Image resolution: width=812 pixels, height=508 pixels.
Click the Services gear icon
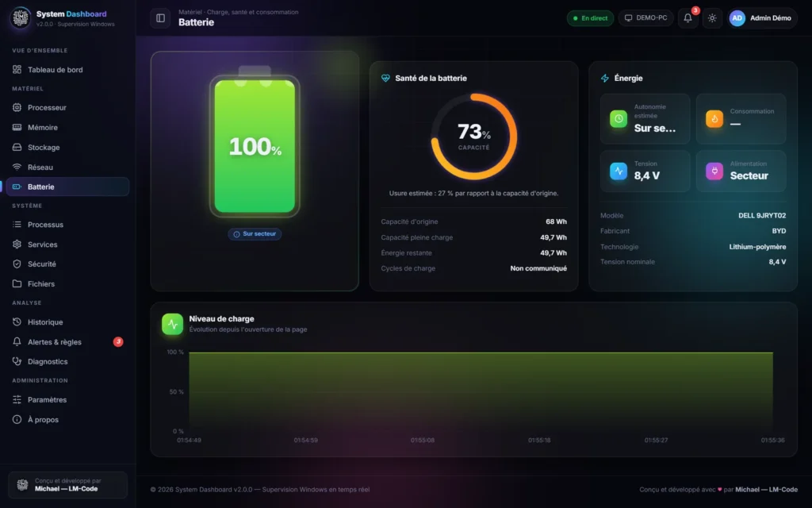17,244
